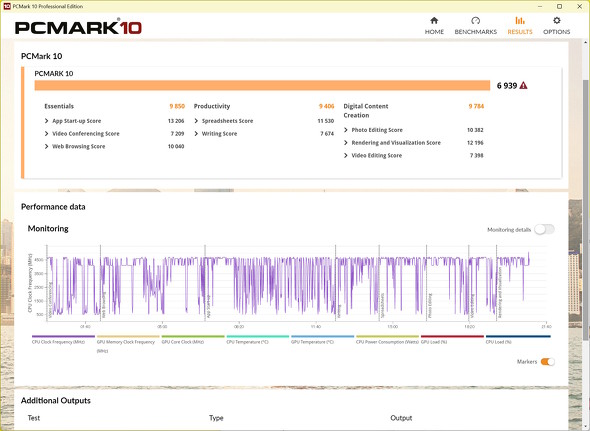Click the orange PCMARK 10 score bar

[x=262, y=85]
